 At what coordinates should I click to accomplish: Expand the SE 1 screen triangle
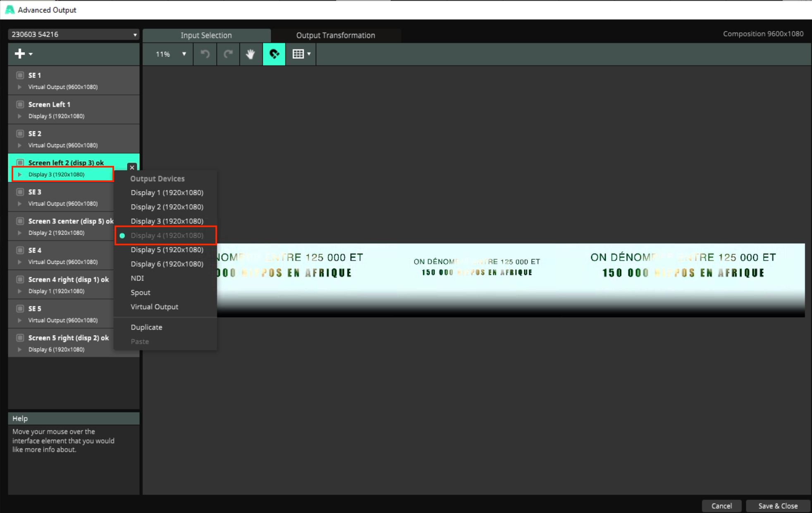pos(19,87)
